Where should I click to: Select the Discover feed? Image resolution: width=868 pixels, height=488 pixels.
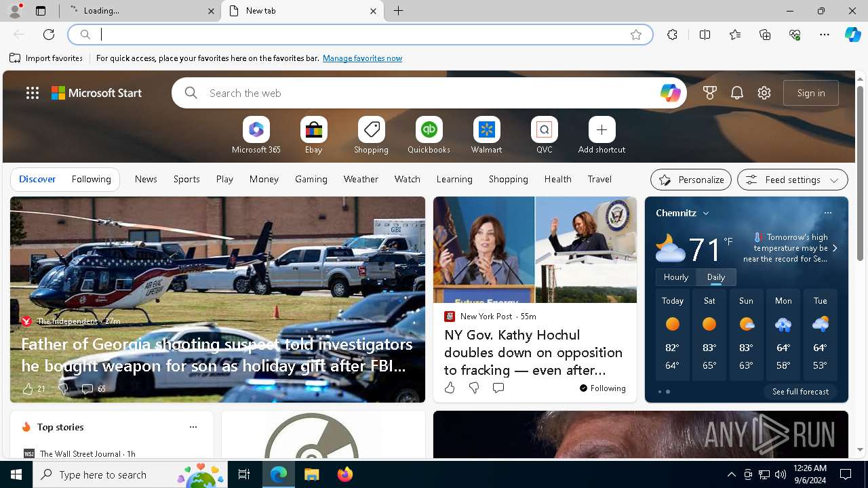(x=37, y=180)
